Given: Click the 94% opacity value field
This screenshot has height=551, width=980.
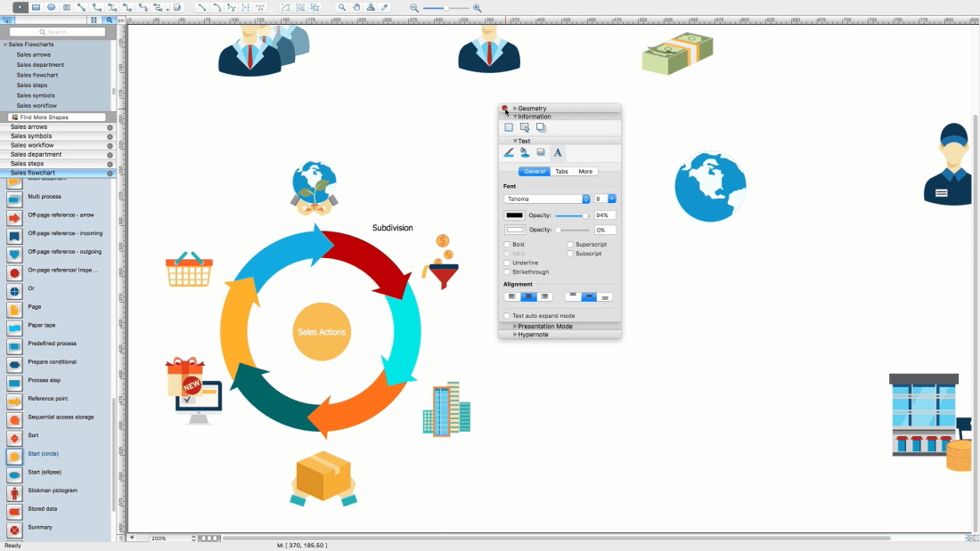Looking at the screenshot, I should click(x=604, y=215).
